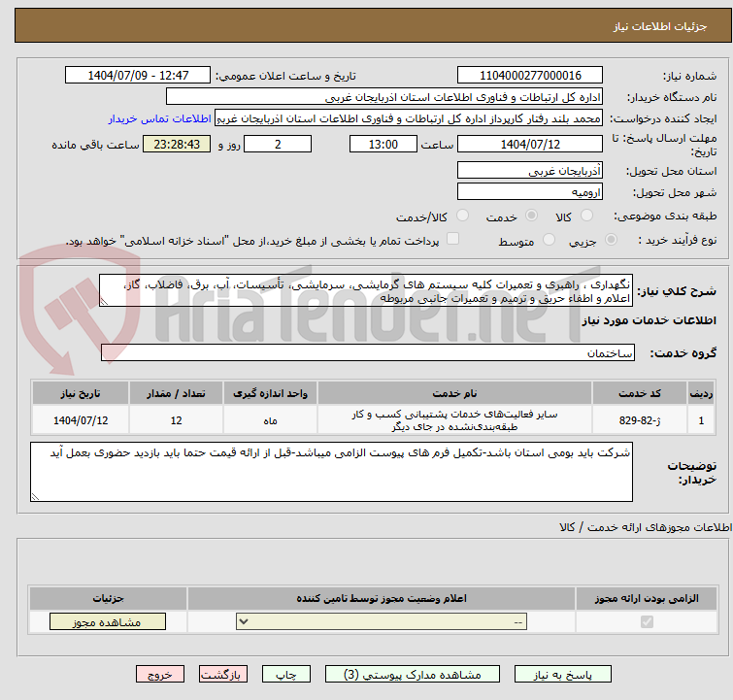
Task: Click the response deadline date field
Action: click(x=530, y=144)
